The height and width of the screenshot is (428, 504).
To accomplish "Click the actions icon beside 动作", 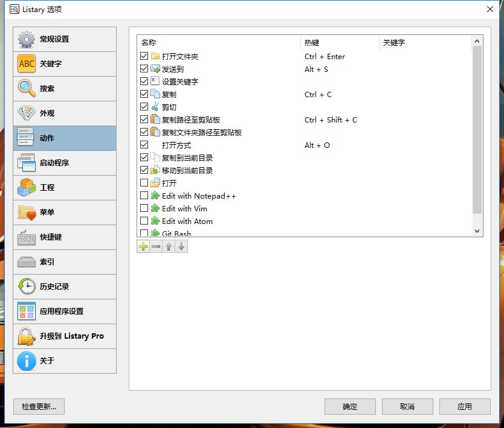I will tap(25, 138).
